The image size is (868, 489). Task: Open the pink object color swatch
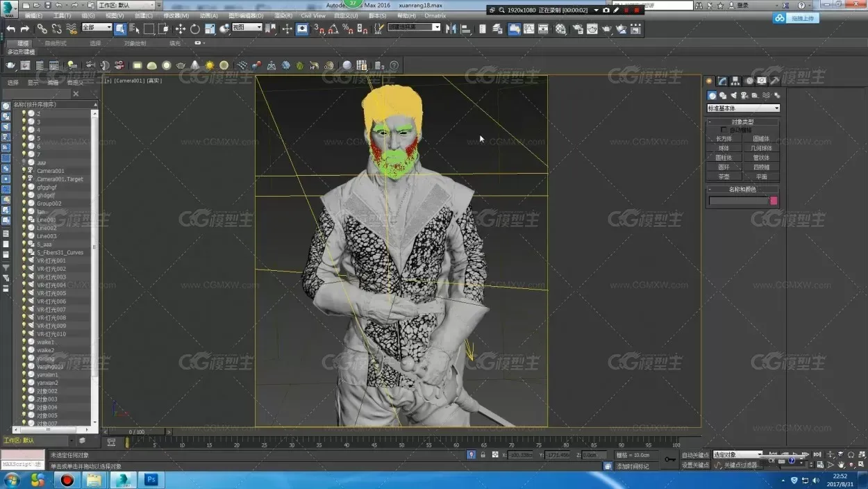pos(774,200)
